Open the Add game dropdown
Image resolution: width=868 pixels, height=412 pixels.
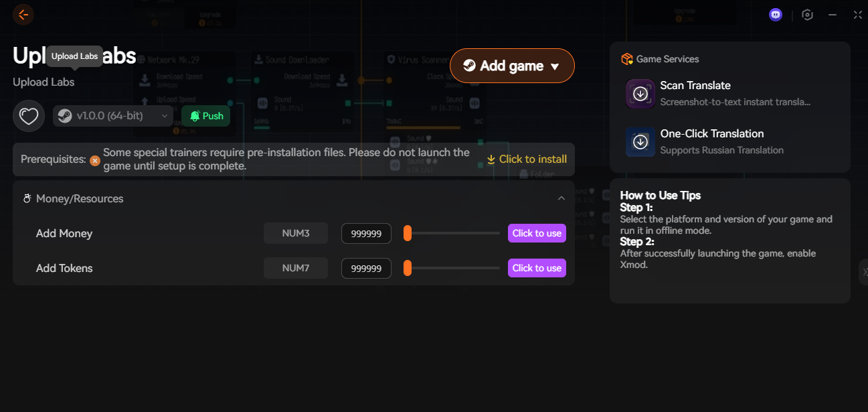[512, 66]
